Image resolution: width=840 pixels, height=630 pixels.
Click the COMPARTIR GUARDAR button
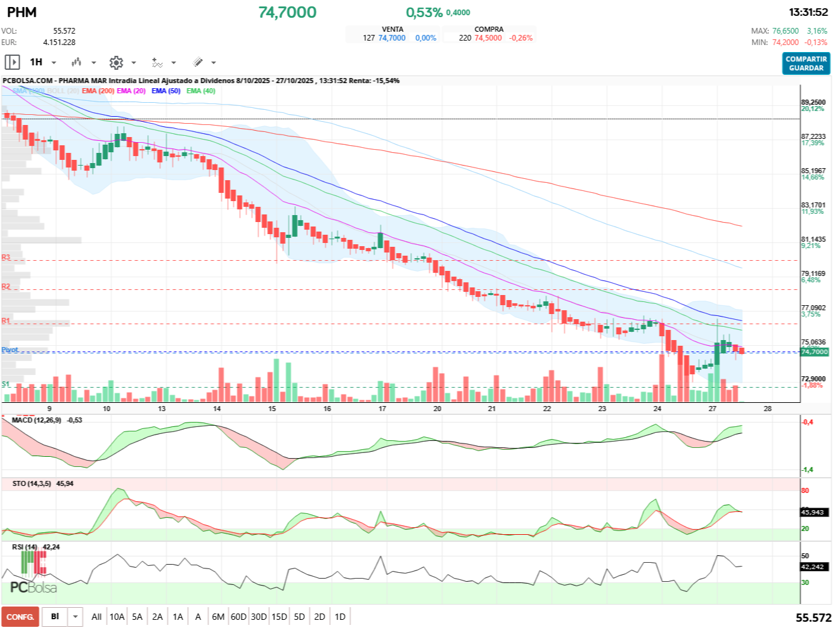(x=806, y=63)
